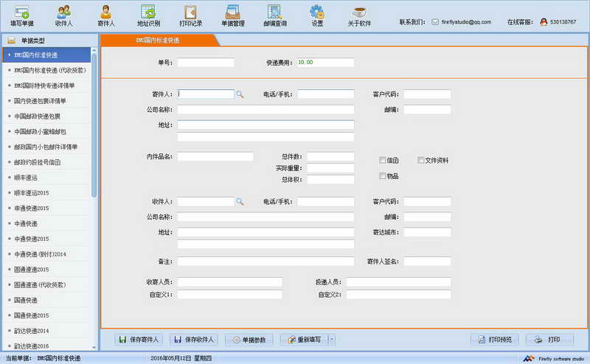590x364 pixels.
Task: Select 国通快递 in the list
Action: tap(46, 300)
